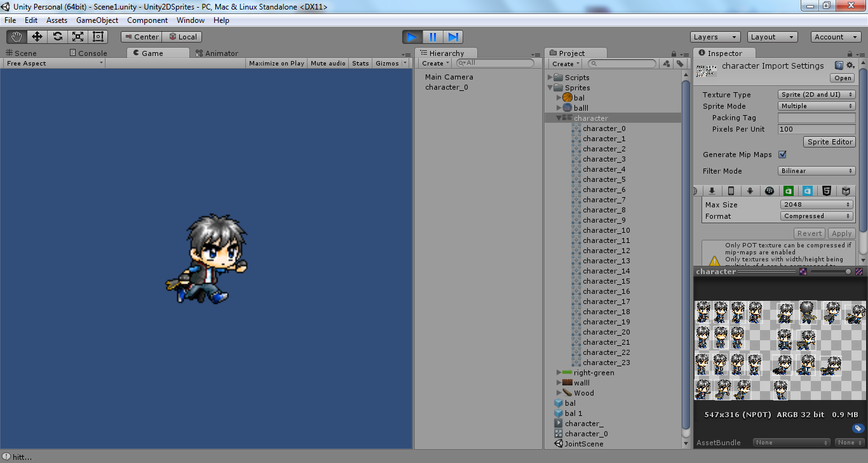Select the Android platform override tab

[x=750, y=191]
